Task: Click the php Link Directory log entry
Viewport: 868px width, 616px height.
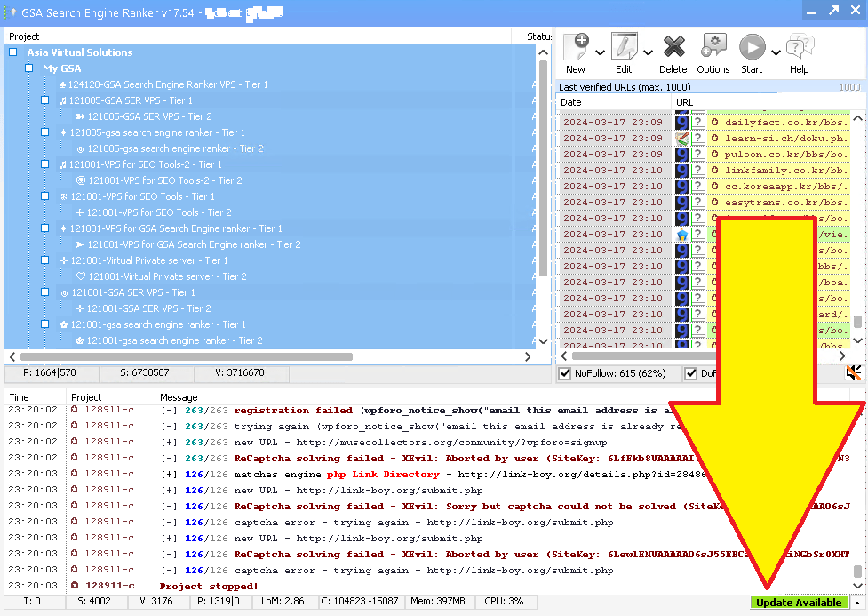Action: pos(383,474)
